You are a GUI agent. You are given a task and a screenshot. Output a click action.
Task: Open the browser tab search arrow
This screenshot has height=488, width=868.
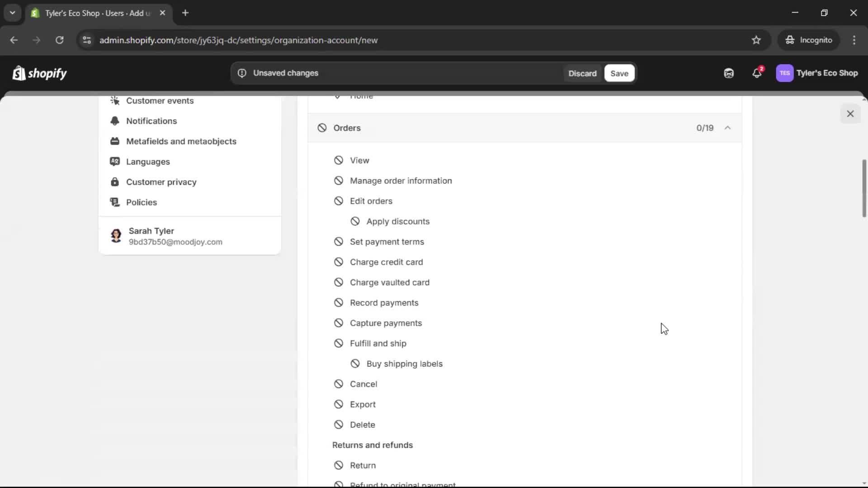12,13
